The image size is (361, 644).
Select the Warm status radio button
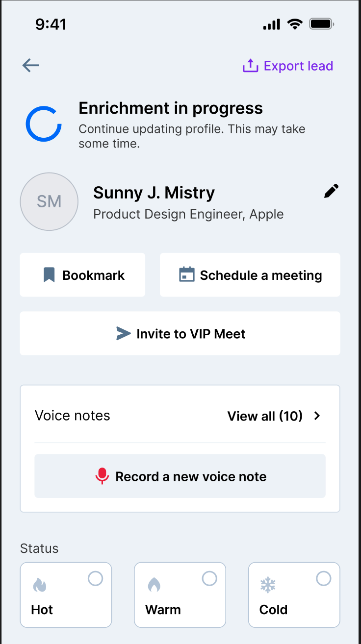209,579
